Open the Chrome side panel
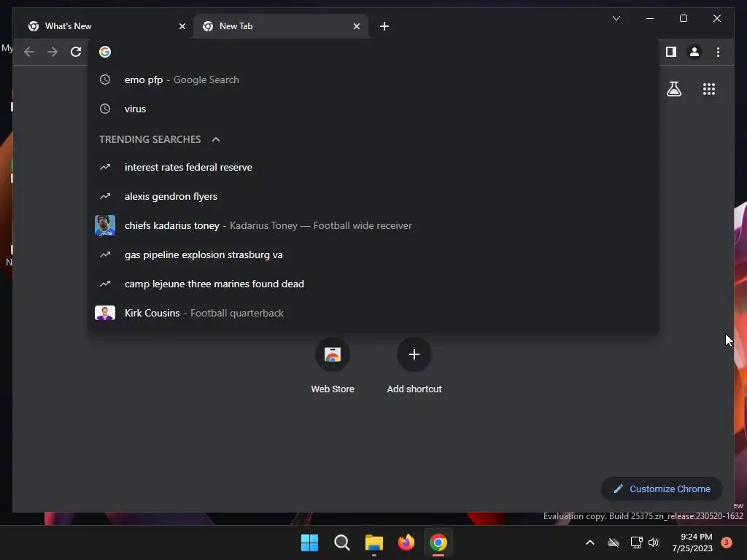This screenshot has width=747, height=560. click(x=671, y=52)
